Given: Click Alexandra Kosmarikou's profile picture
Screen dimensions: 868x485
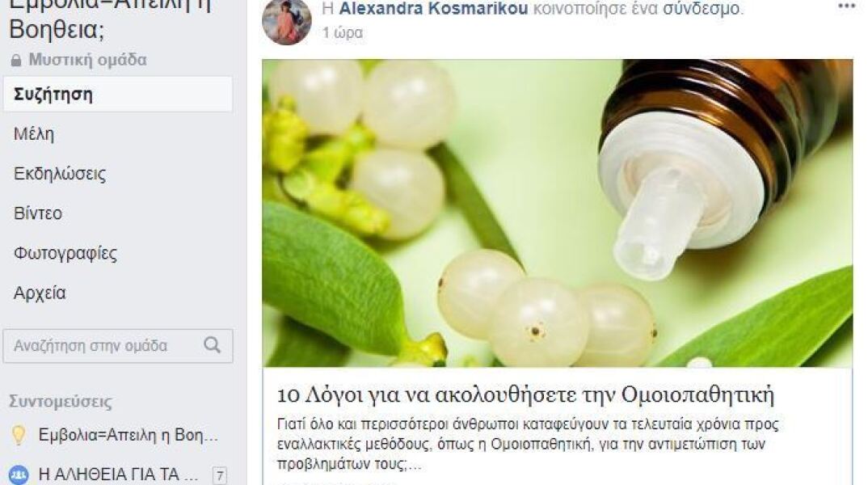Looking at the screenshot, I should point(286,21).
